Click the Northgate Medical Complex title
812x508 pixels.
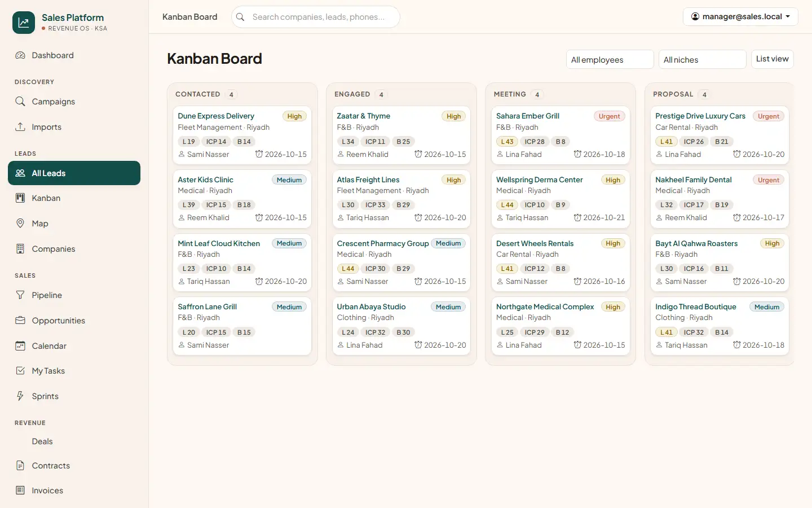(545, 306)
